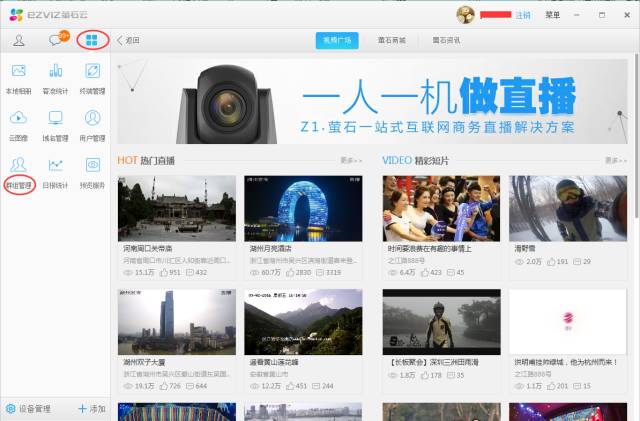Select the 视频广场 tab

click(337, 40)
